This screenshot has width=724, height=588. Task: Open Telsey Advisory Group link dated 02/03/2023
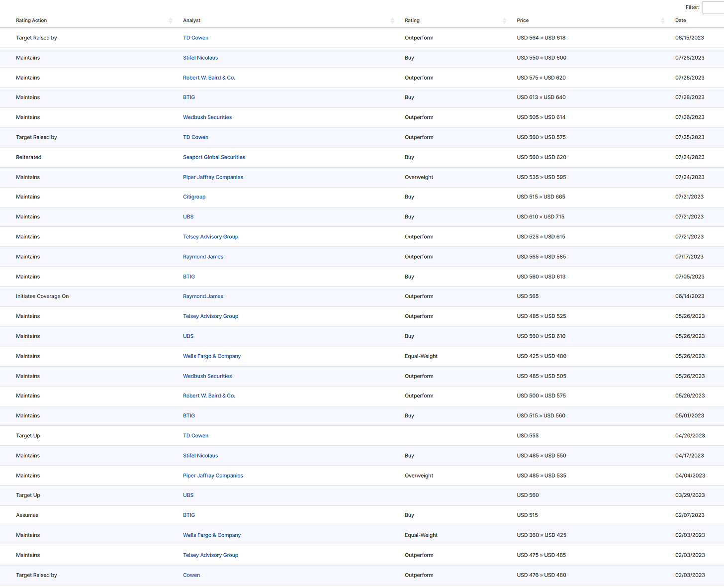(210, 555)
